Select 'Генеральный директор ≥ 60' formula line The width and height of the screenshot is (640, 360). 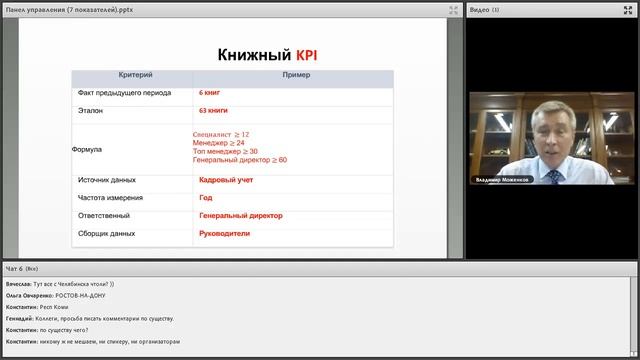240,160
